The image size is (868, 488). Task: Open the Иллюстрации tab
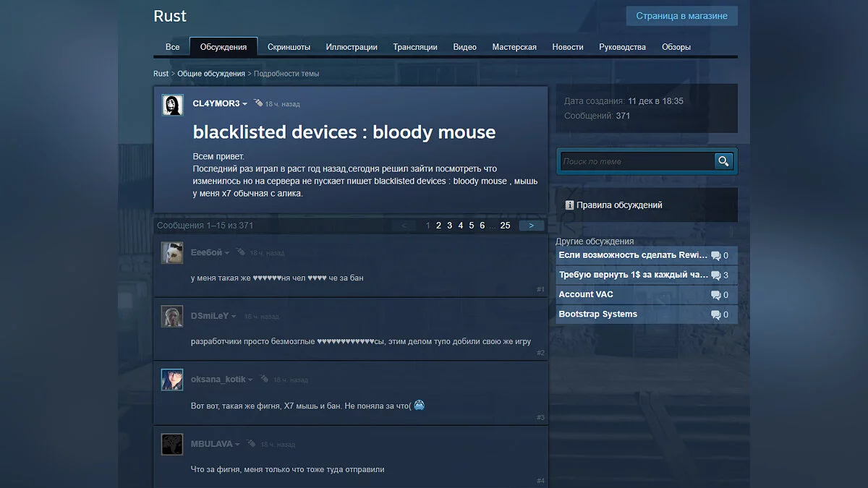352,47
